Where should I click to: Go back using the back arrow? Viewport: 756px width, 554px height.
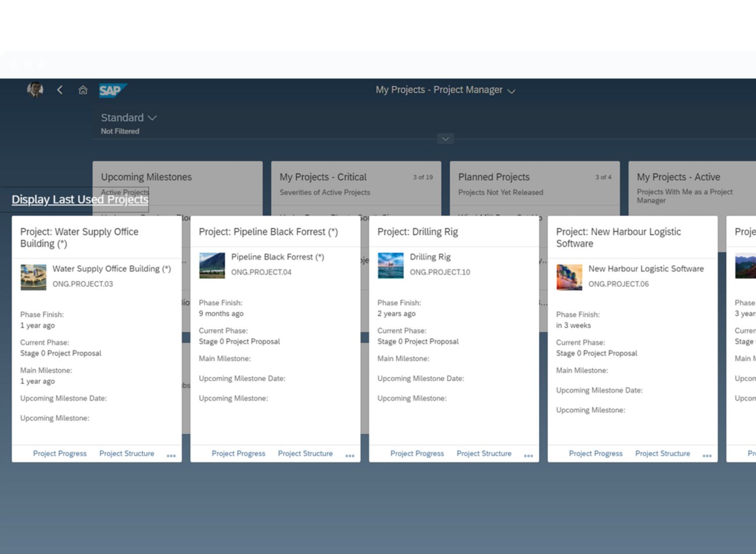click(x=60, y=90)
